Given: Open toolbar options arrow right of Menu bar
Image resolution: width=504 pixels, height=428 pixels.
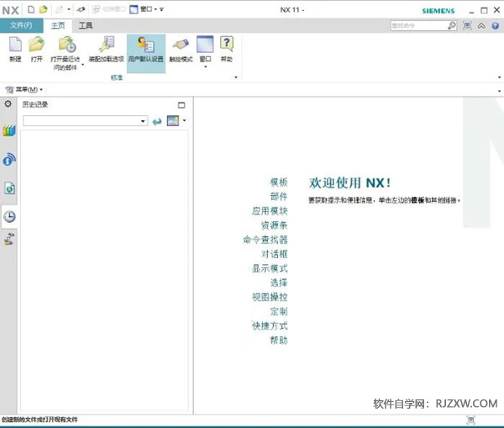Looking at the screenshot, I should coord(499,91).
